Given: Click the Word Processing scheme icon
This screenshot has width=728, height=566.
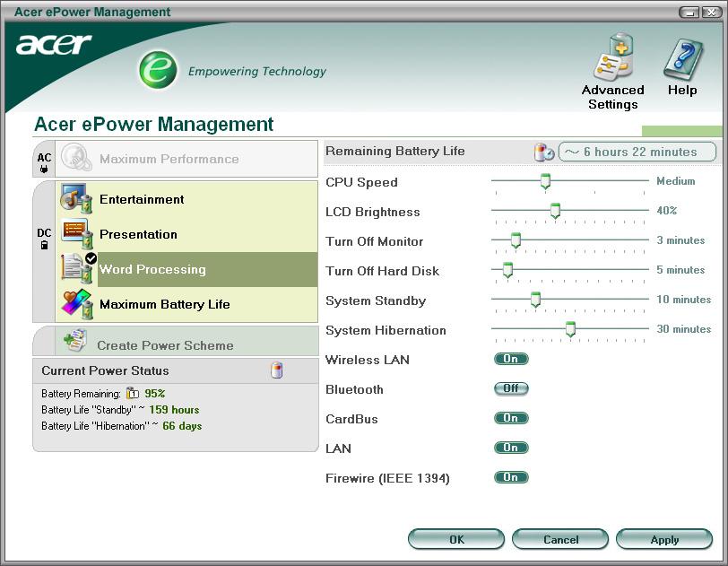Looking at the screenshot, I should point(77,268).
